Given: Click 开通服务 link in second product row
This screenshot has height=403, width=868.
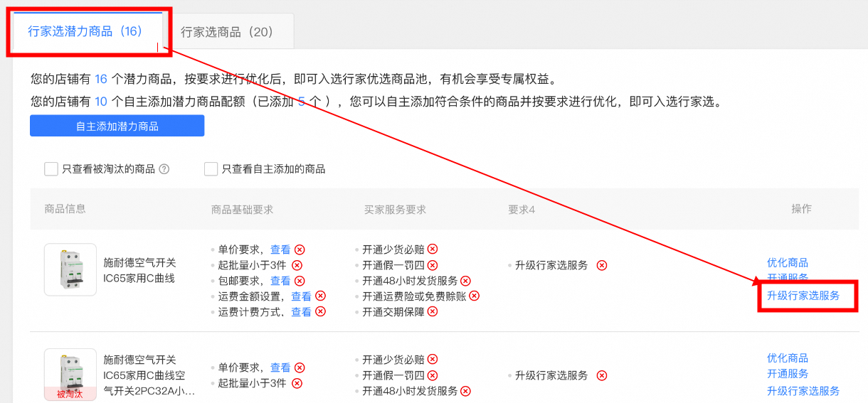Looking at the screenshot, I should 788,374.
